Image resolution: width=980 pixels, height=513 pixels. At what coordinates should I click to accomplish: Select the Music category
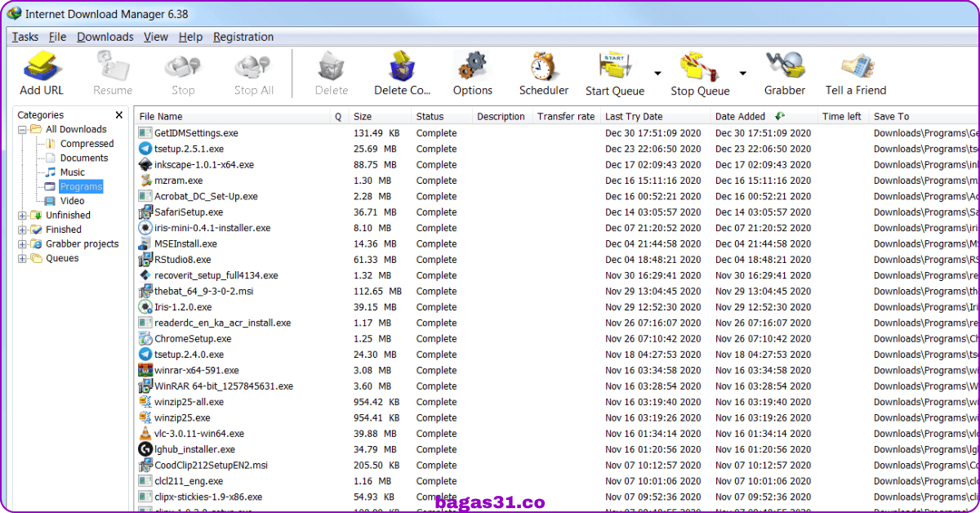[73, 172]
